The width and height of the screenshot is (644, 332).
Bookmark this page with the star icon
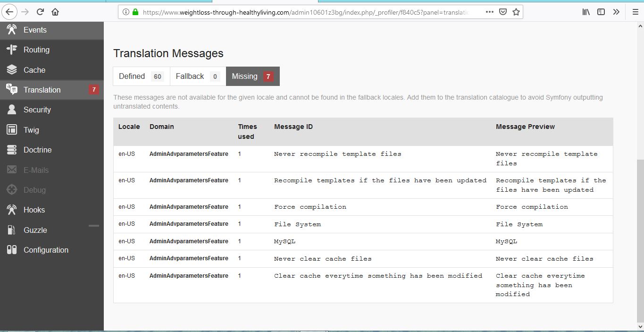tap(516, 12)
